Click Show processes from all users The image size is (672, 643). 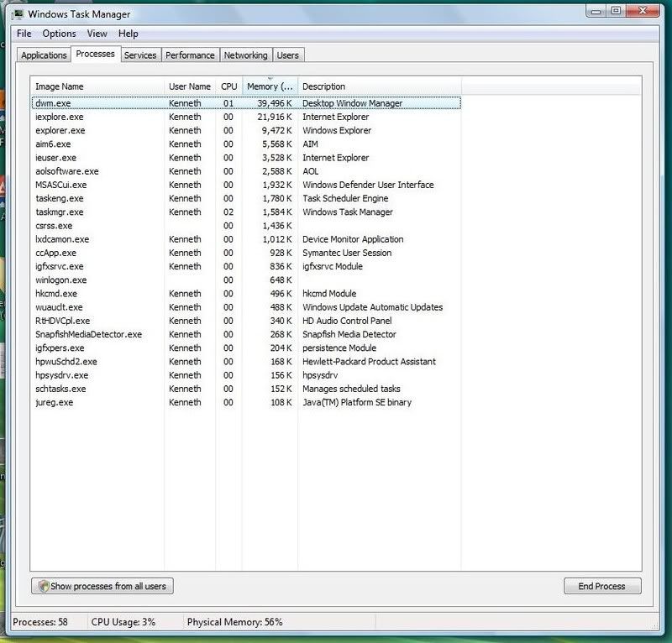point(102,586)
